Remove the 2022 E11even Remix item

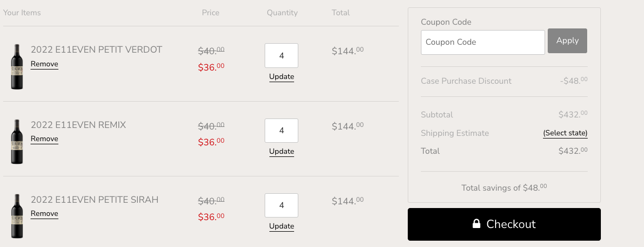(44, 139)
